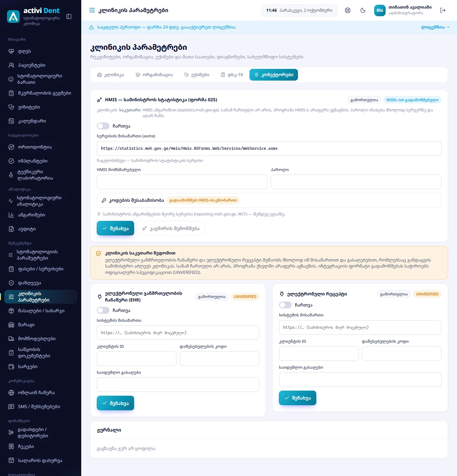The image size is (457, 476).
Task: Open ანგარიშები in sidebar
Action: [x=41, y=215]
